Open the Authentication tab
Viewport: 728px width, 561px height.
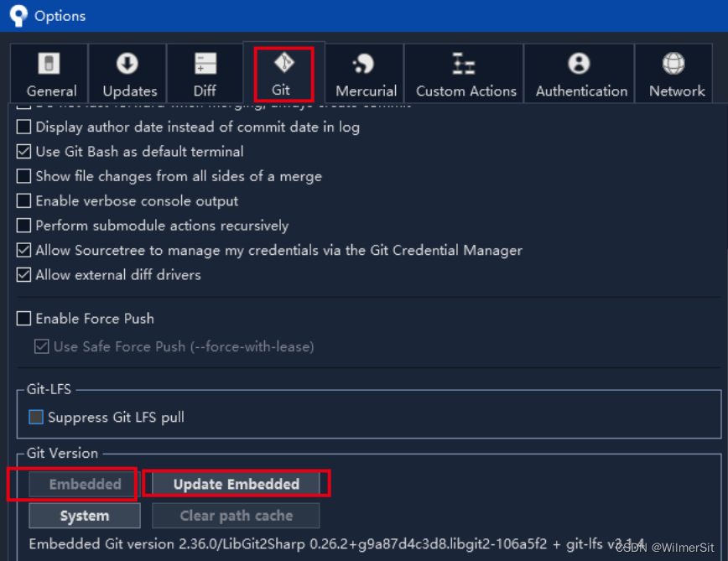coord(580,73)
